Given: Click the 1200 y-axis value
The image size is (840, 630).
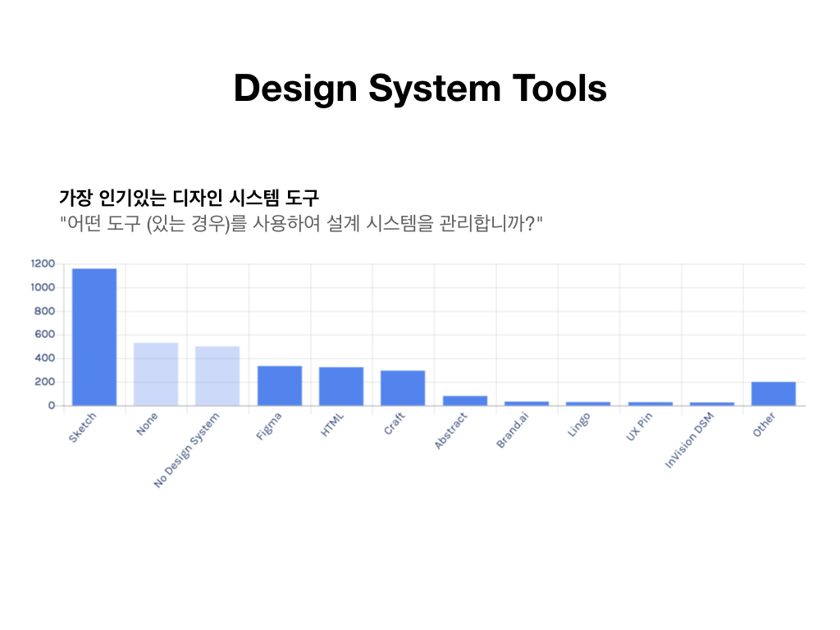Looking at the screenshot, I should coord(43,263).
